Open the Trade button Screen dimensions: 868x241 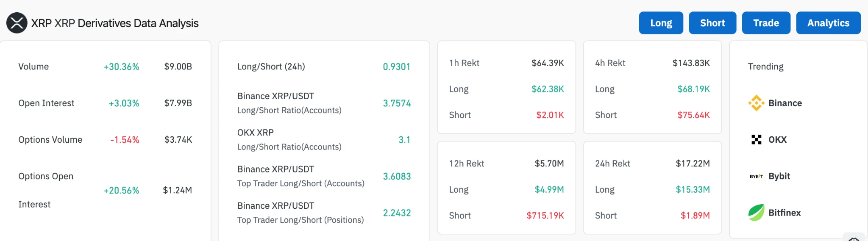tap(766, 23)
